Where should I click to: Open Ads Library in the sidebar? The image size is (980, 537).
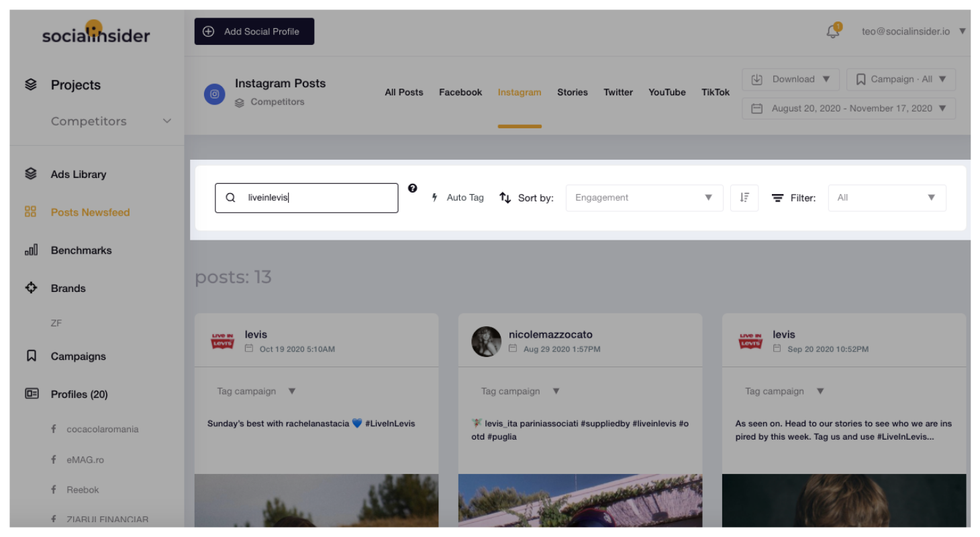click(79, 175)
